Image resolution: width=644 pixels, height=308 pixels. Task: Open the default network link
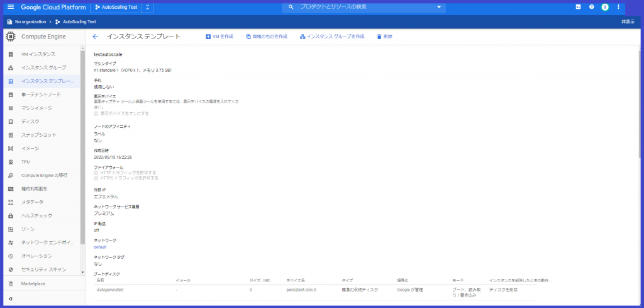point(100,247)
